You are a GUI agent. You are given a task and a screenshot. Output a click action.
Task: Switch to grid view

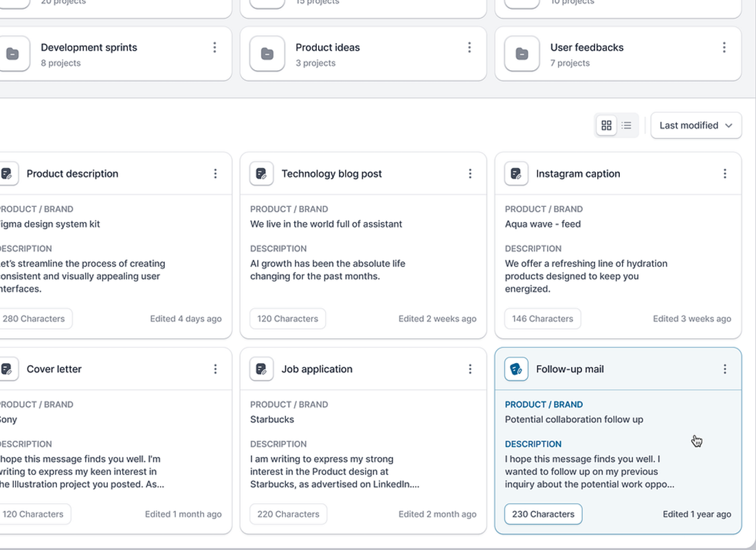606,125
